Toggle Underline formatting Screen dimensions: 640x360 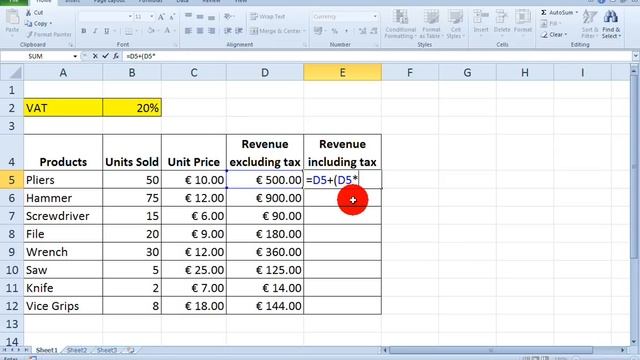pyautogui.click(x=107, y=31)
